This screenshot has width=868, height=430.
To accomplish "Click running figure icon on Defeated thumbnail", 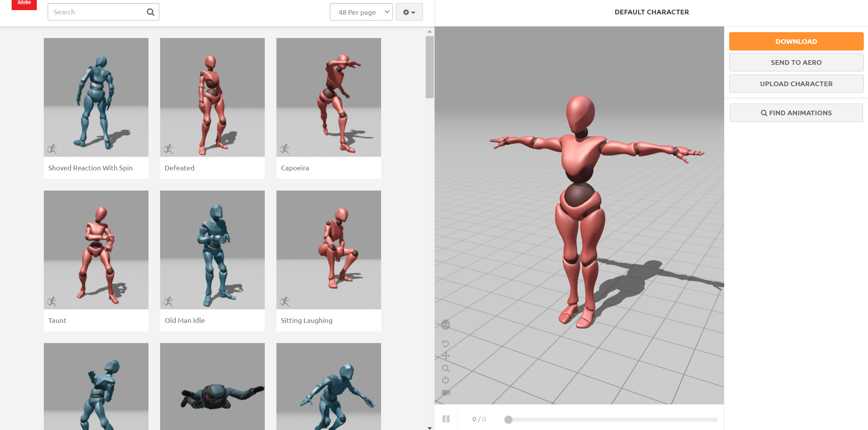I will [168, 149].
